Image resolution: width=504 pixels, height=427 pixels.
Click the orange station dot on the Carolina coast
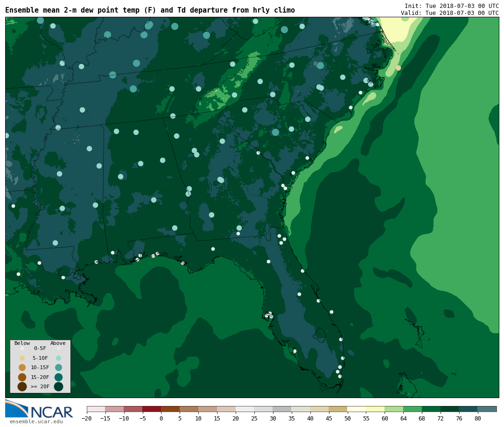pyautogui.click(x=398, y=68)
